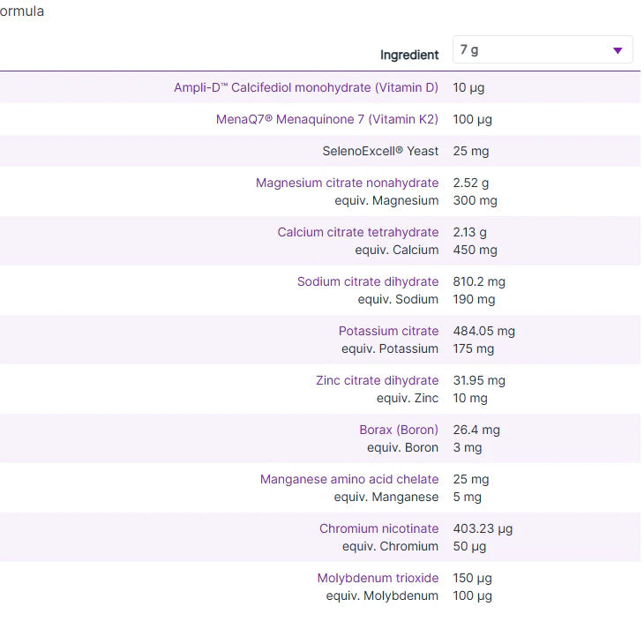Viewport: 644px width, 644px height.
Task: Select the Molybdenum trioxide link
Action: point(378,578)
